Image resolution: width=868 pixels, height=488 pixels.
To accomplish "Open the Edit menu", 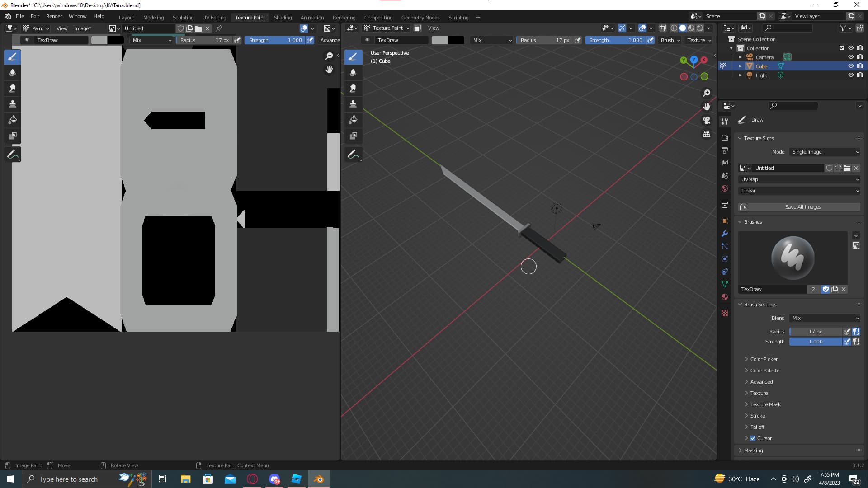I will point(35,16).
